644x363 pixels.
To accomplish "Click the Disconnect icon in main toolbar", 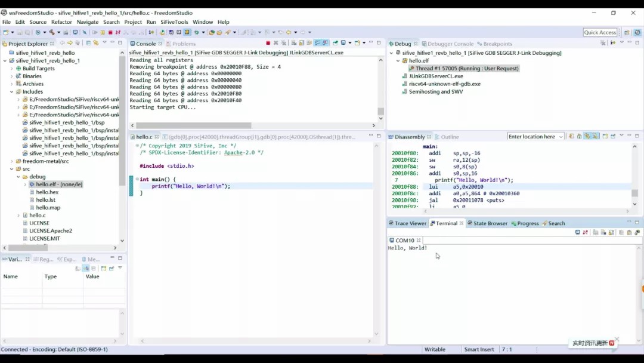I will click(118, 32).
